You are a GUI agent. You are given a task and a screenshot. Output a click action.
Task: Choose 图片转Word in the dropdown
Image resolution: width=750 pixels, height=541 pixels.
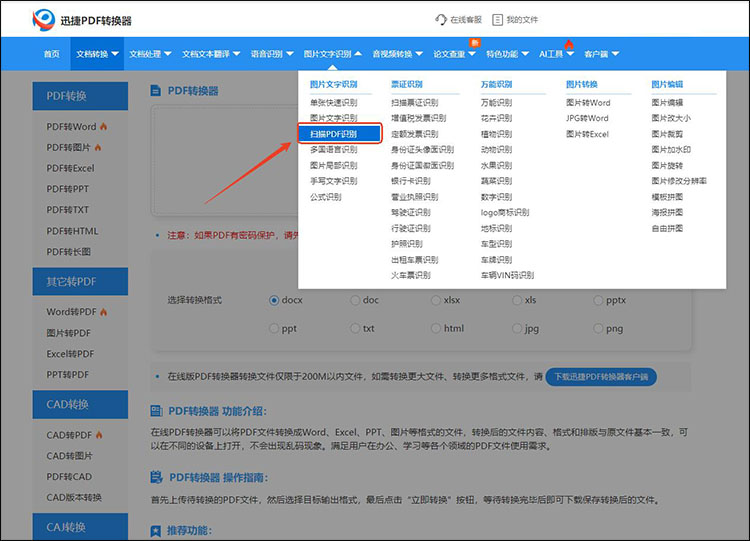click(588, 103)
